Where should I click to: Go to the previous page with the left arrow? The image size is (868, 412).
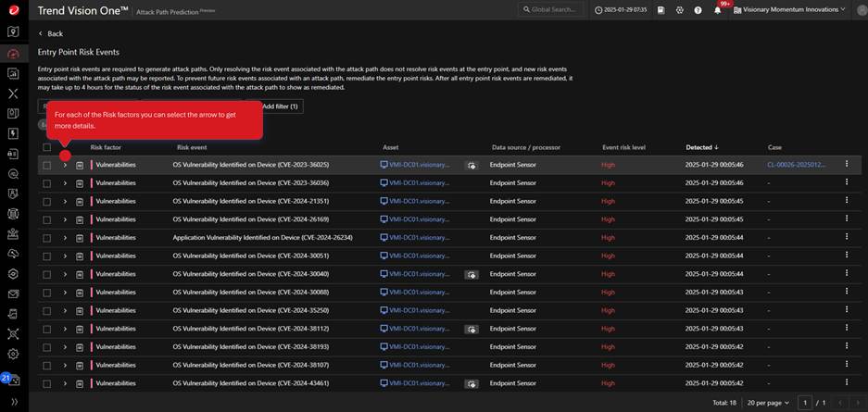click(x=840, y=403)
